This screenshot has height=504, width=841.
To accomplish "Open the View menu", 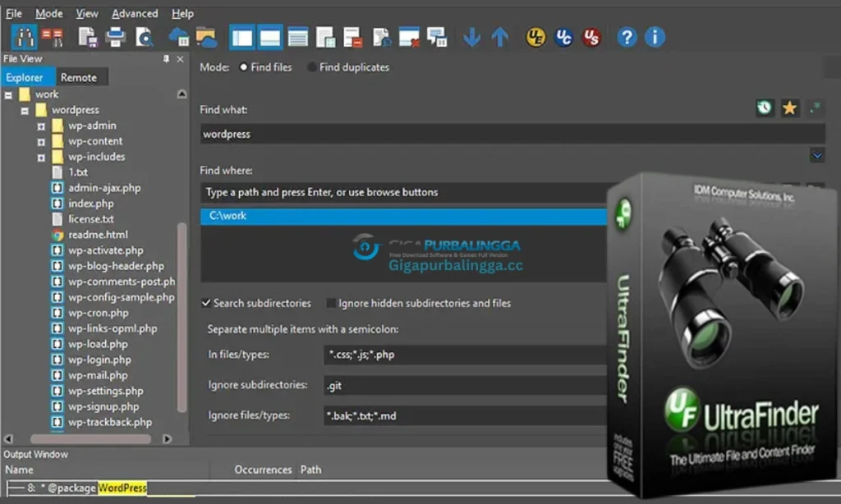I will (87, 13).
